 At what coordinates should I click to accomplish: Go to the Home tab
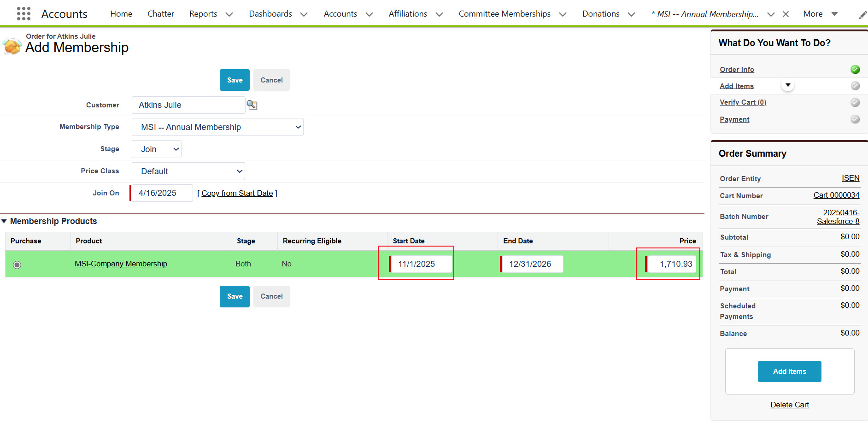[x=121, y=14]
